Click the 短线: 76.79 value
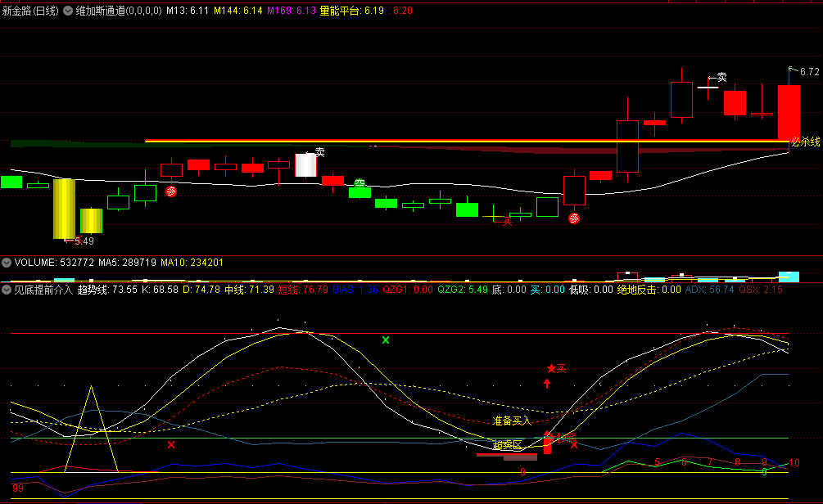Image resolution: width=823 pixels, height=504 pixels. [x=303, y=290]
